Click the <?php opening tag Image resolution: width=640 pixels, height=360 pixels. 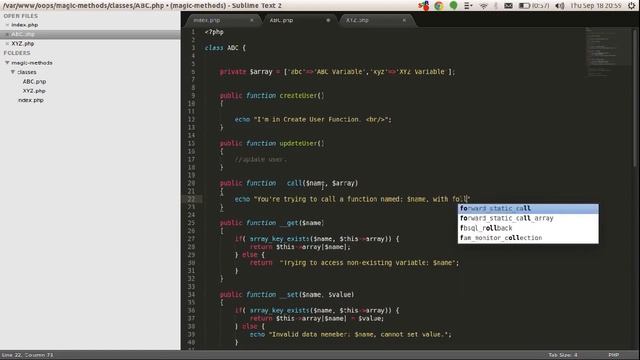(x=214, y=32)
